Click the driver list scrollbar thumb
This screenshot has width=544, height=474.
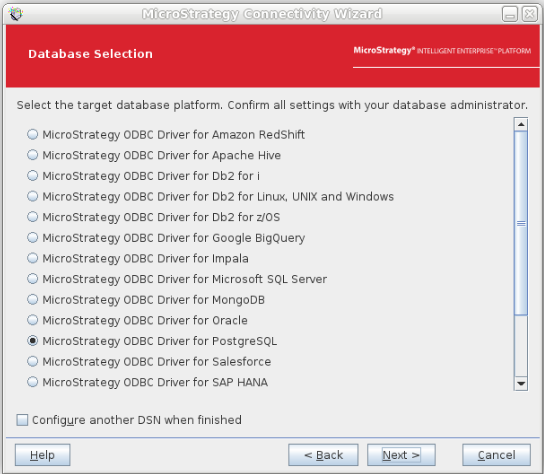pos(521,223)
